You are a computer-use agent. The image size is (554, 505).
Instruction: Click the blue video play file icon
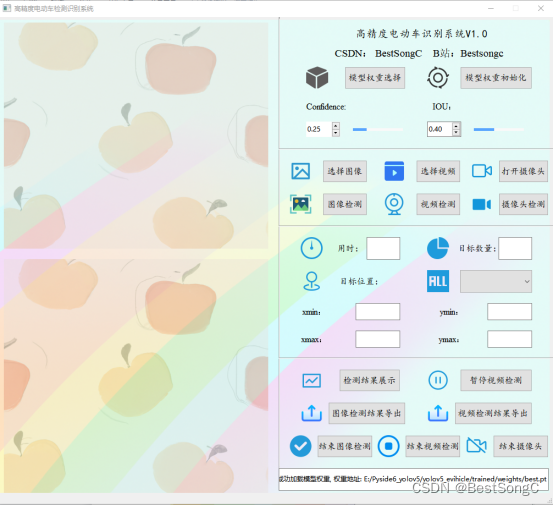coord(394,171)
